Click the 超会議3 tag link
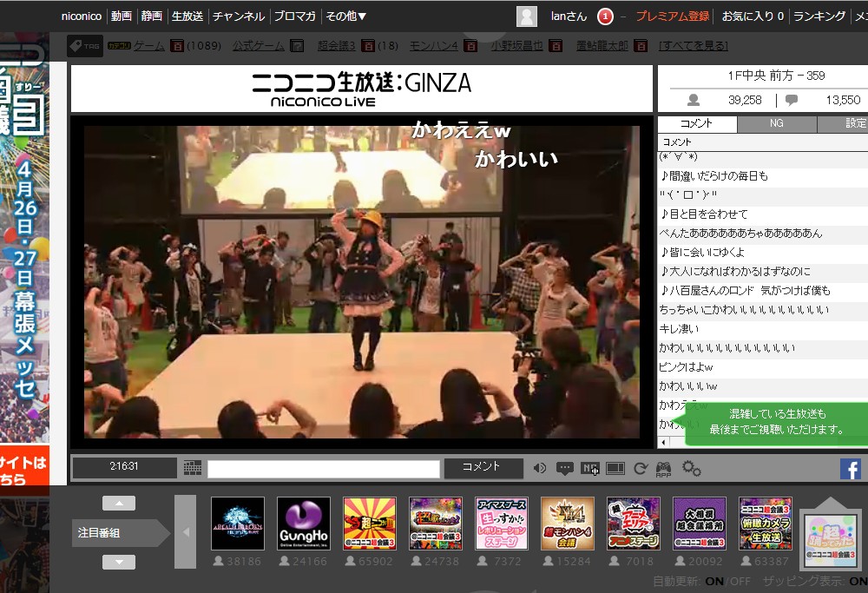 tap(337, 46)
